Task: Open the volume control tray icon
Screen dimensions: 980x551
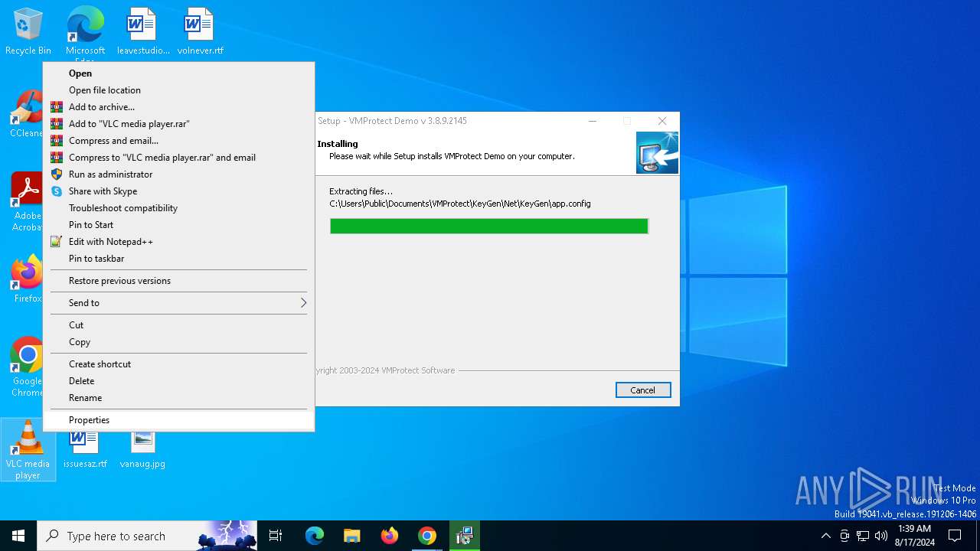Action: point(881,536)
